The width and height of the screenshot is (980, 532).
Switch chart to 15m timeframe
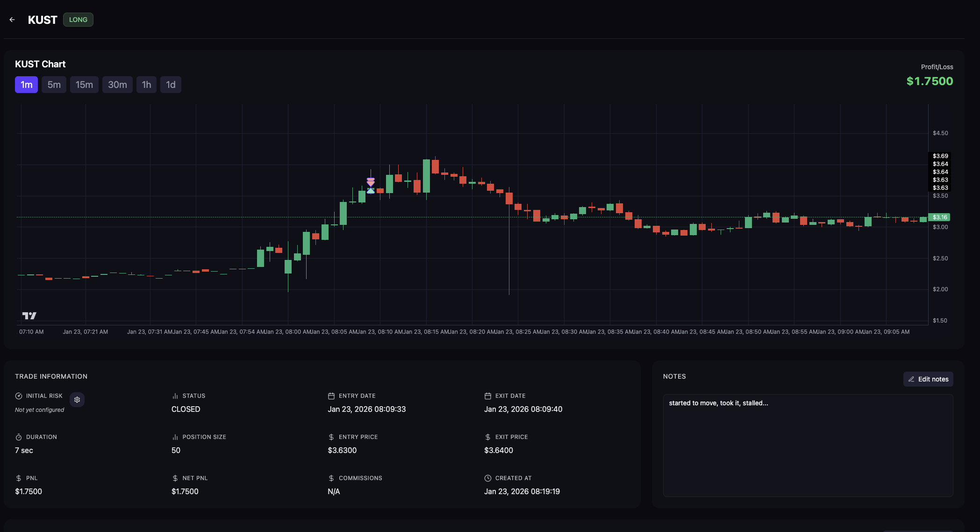[84, 85]
